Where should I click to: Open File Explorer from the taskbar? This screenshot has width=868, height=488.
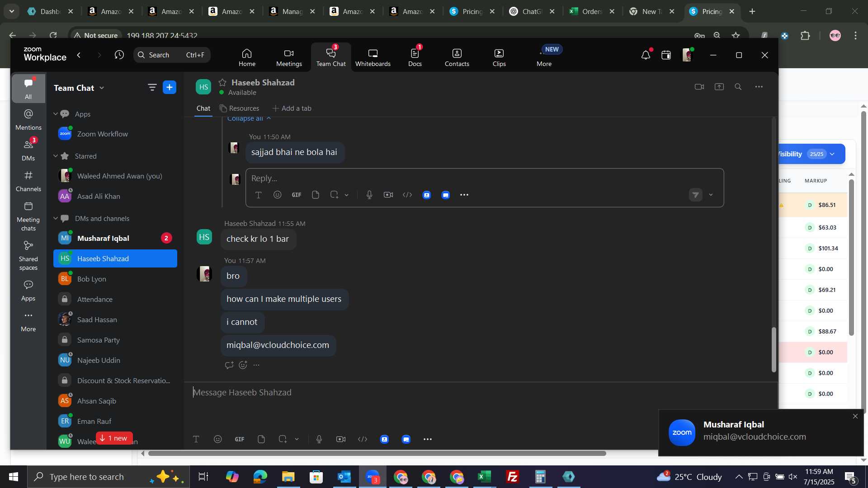pos(288,477)
